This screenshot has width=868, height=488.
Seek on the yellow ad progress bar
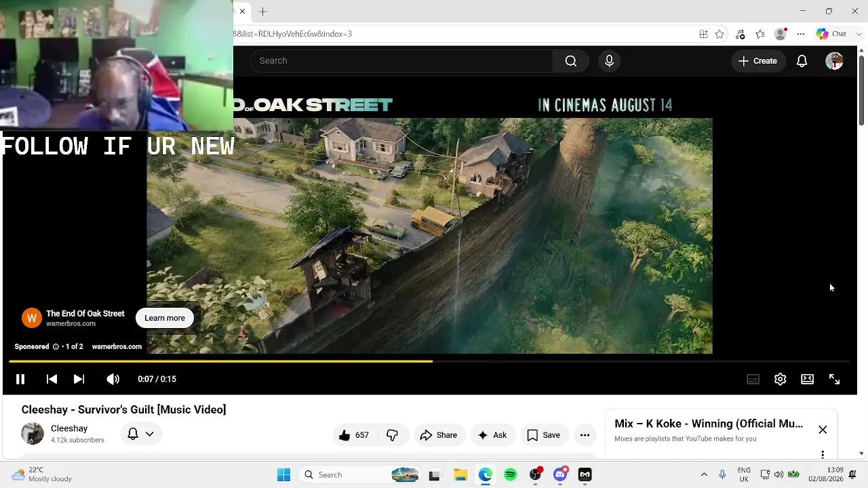[429, 361]
